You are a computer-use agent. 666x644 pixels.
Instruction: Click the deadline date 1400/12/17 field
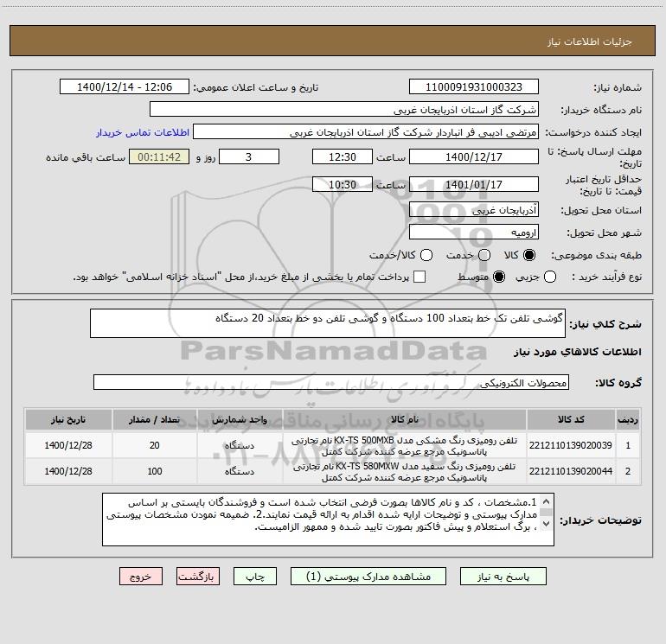474,156
